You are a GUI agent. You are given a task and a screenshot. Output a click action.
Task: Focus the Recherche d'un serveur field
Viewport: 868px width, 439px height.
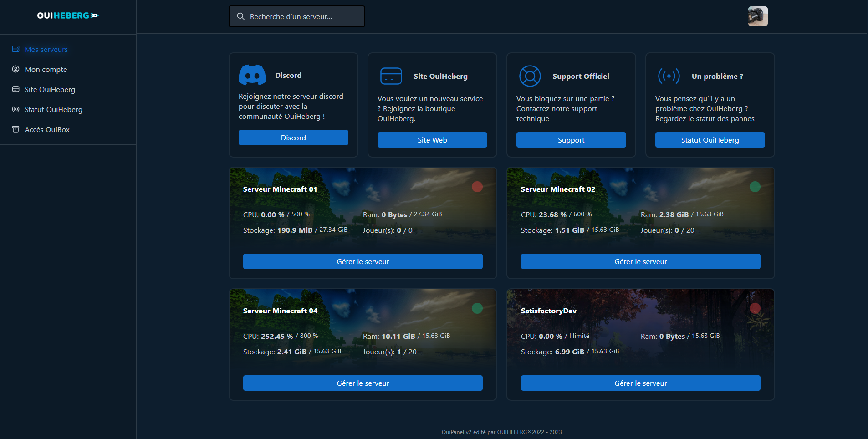click(297, 16)
